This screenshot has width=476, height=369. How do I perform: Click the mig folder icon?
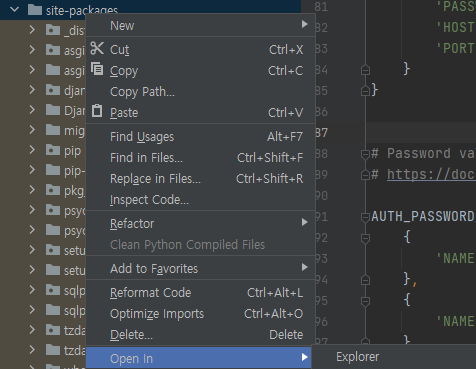53,130
